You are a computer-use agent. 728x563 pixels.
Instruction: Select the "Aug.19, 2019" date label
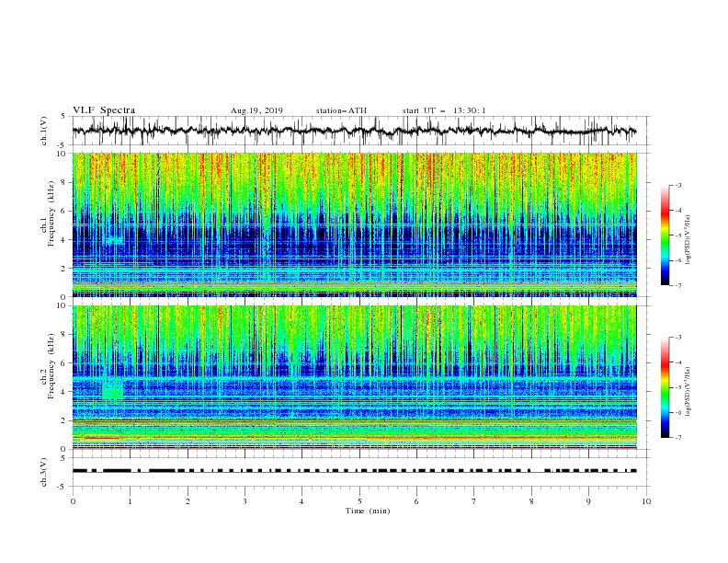pyautogui.click(x=256, y=110)
